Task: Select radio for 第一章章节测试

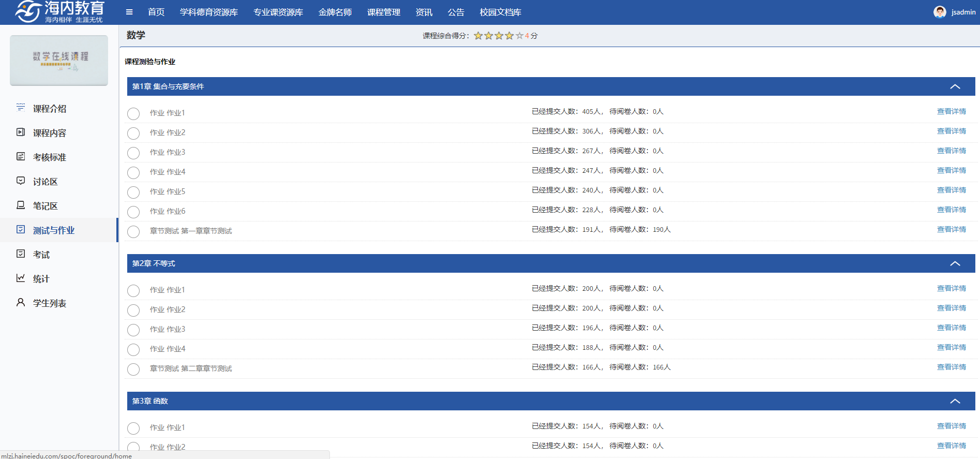Action: (x=133, y=232)
